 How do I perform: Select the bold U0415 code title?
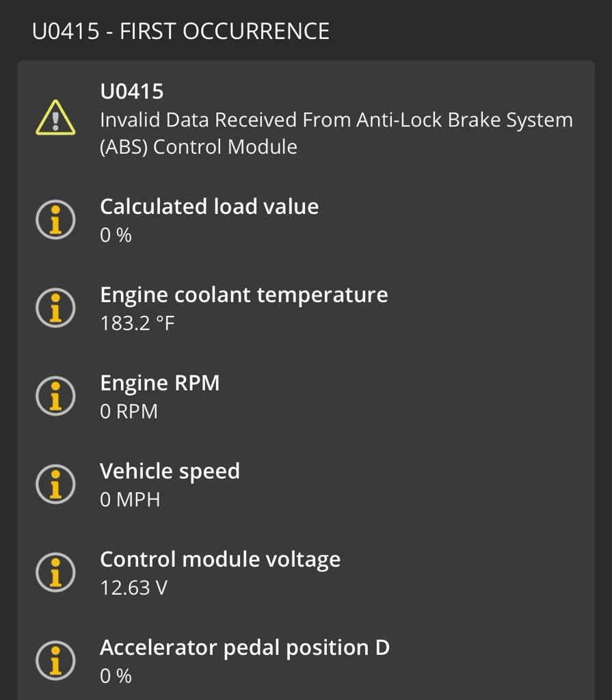pos(132,91)
